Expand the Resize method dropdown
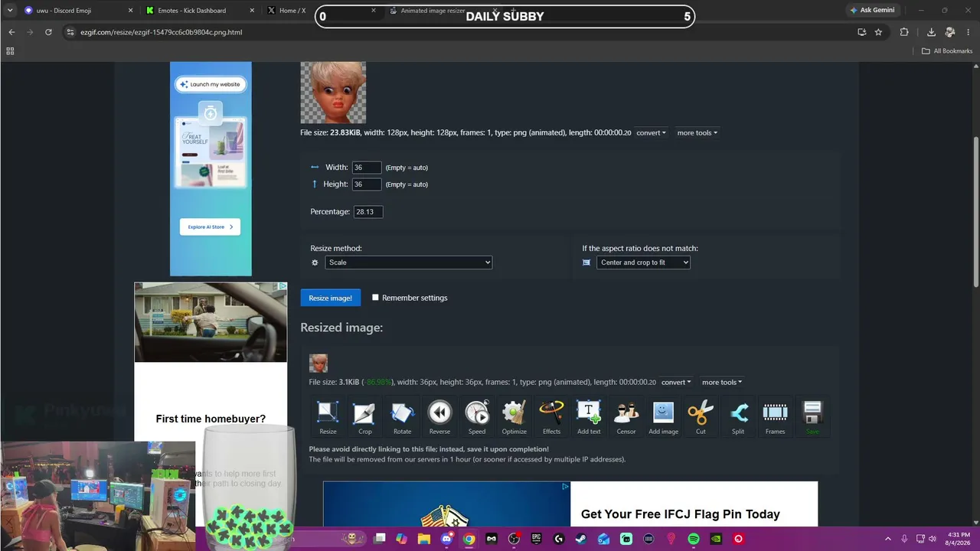Image resolution: width=980 pixels, height=551 pixels. 408,262
